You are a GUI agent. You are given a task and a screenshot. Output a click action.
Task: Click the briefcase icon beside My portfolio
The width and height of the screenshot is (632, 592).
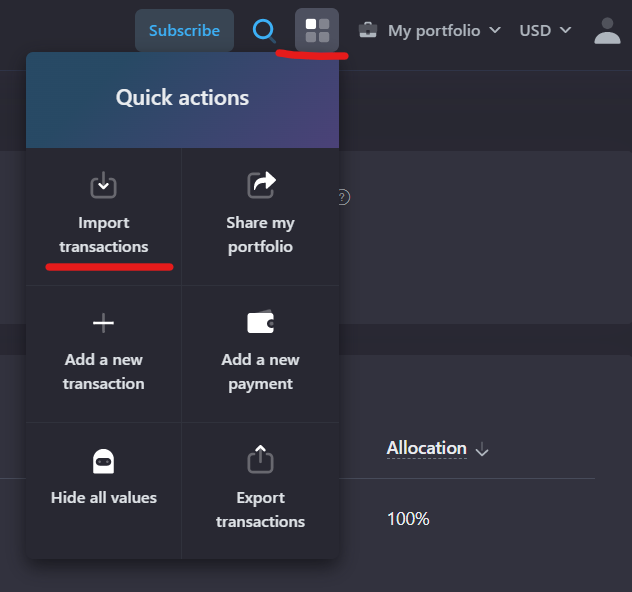(x=368, y=30)
